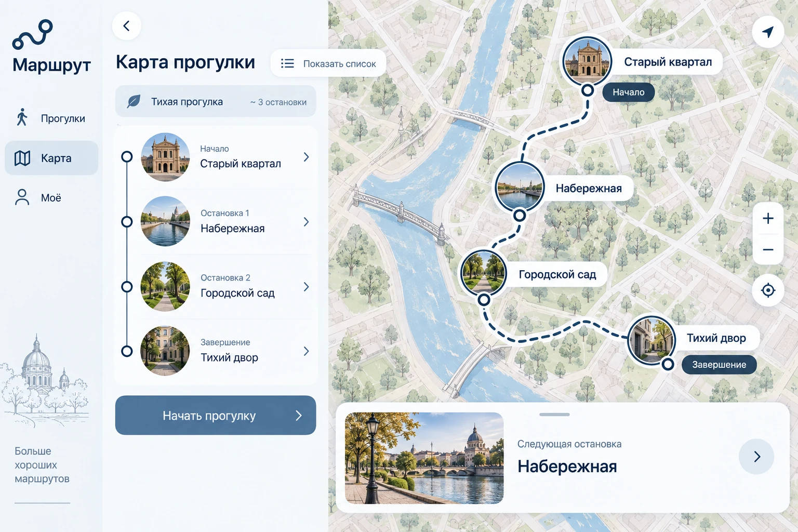Center map on my location target icon
Screen dimensions: 798x532
pos(768,290)
